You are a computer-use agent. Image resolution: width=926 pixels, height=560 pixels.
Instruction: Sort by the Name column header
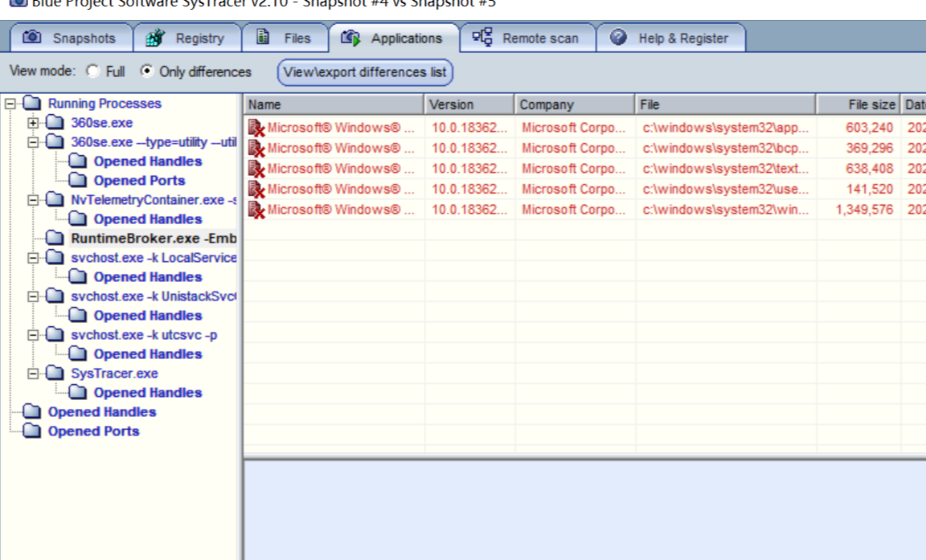(x=334, y=104)
